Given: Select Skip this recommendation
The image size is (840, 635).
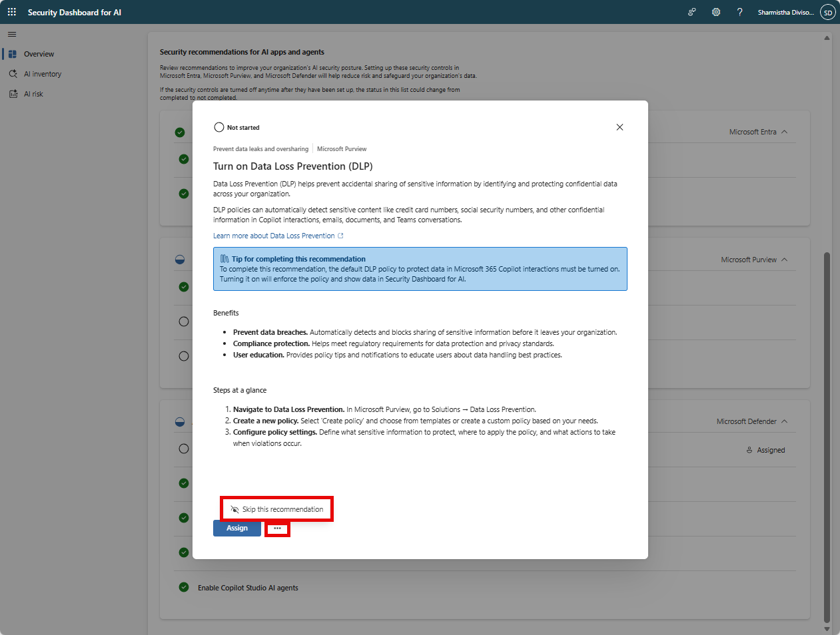Looking at the screenshot, I should pyautogui.click(x=276, y=509).
